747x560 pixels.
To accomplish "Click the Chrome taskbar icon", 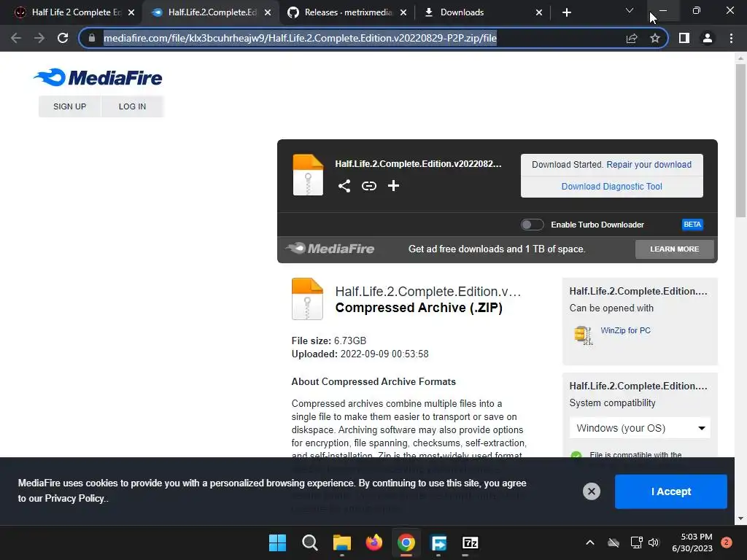I will [x=406, y=542].
